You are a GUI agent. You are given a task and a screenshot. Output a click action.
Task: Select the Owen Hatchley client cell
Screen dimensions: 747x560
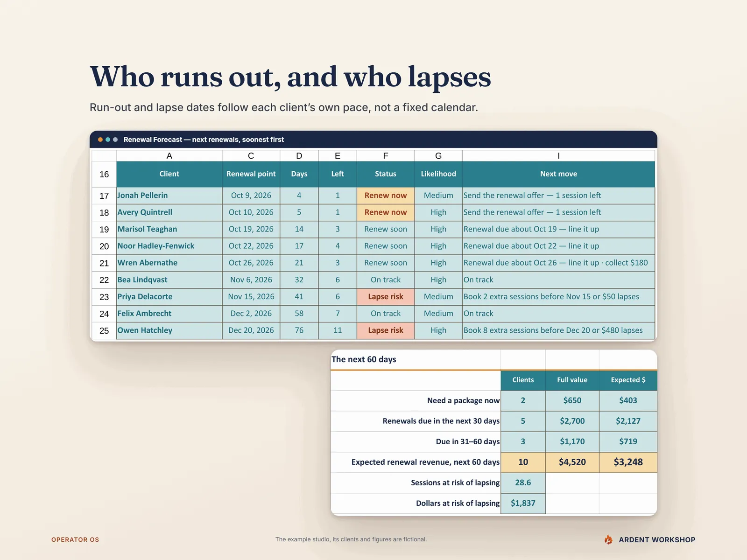(169, 330)
